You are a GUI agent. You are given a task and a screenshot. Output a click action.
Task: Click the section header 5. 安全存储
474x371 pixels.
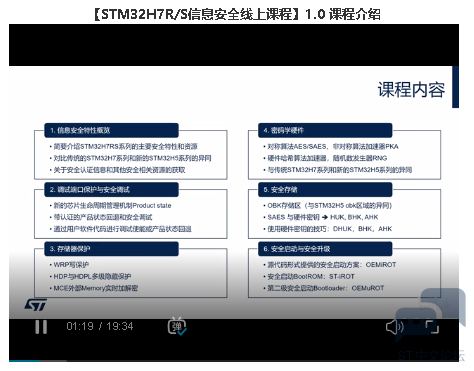[325, 190]
